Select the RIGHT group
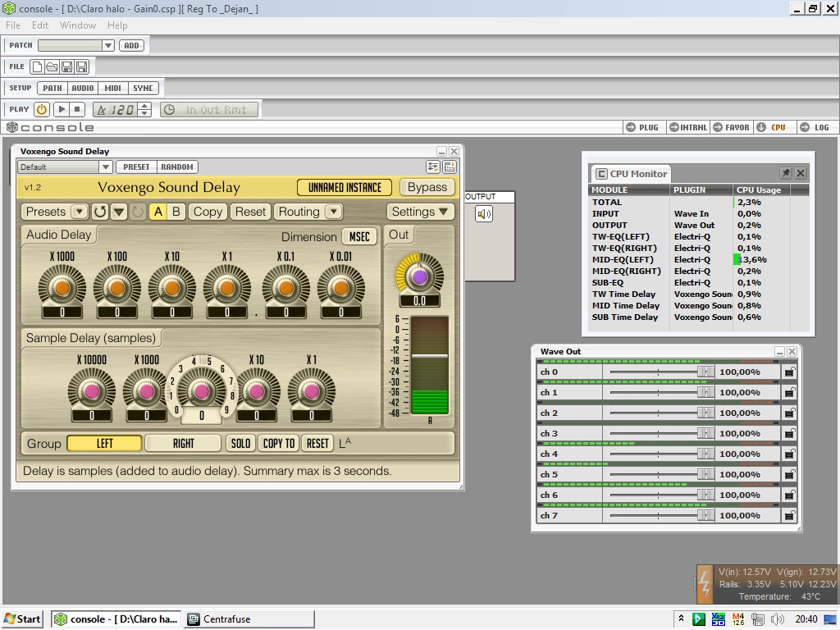Screen dimensions: 840x630 click(183, 444)
